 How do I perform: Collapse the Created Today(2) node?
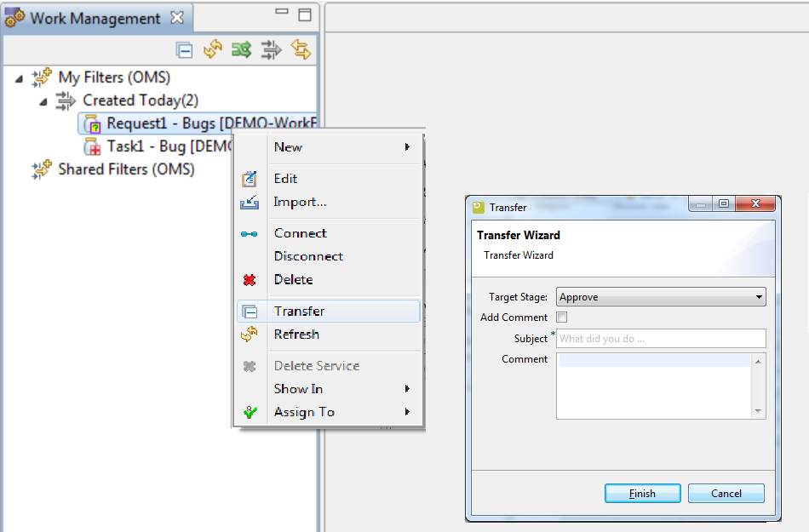[x=44, y=101]
